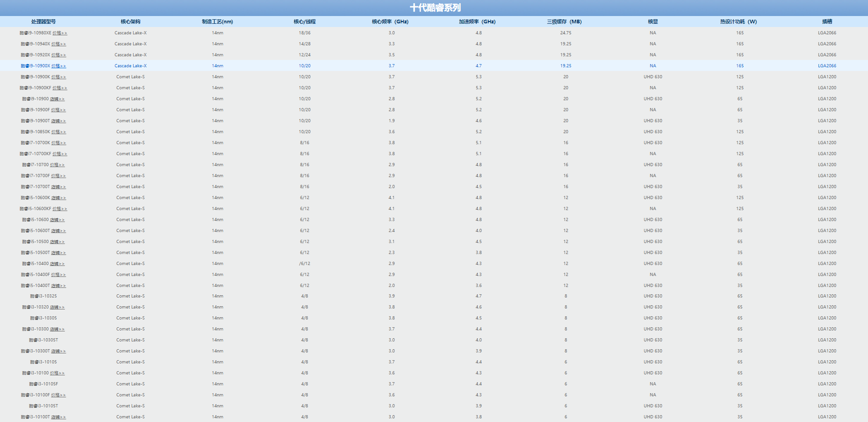Click the 制造工艺(nm) column header
This screenshot has width=868, height=422.
pos(217,22)
